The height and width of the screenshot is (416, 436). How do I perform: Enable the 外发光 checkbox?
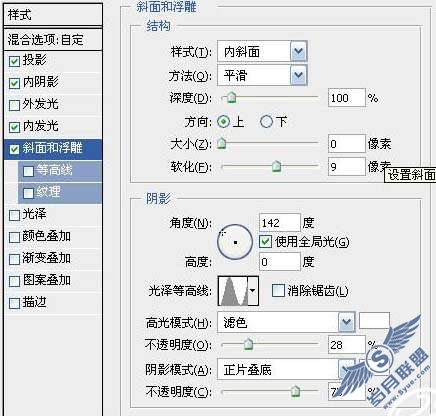(x=14, y=105)
